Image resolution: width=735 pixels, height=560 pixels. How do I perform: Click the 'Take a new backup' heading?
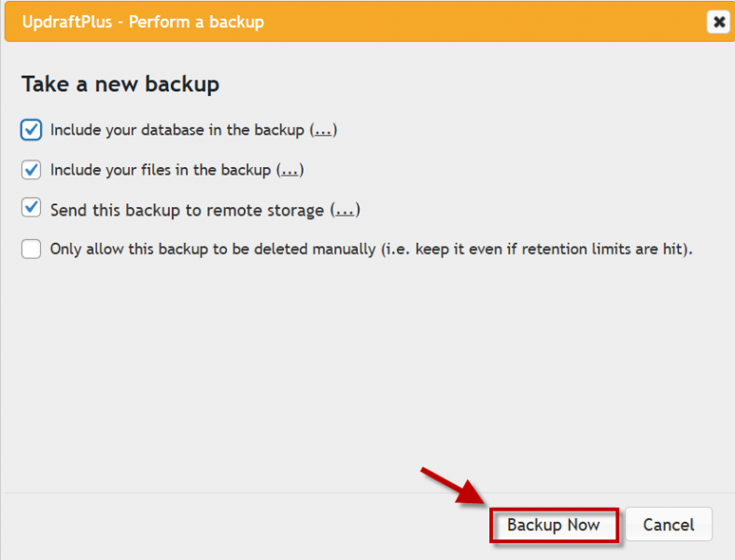(120, 84)
